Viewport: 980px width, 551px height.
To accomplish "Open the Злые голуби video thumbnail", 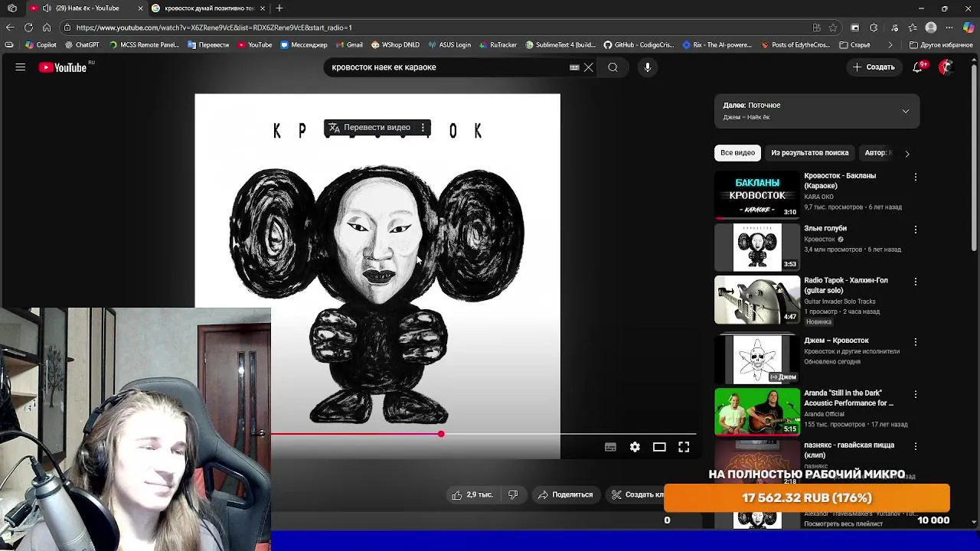I will click(757, 247).
